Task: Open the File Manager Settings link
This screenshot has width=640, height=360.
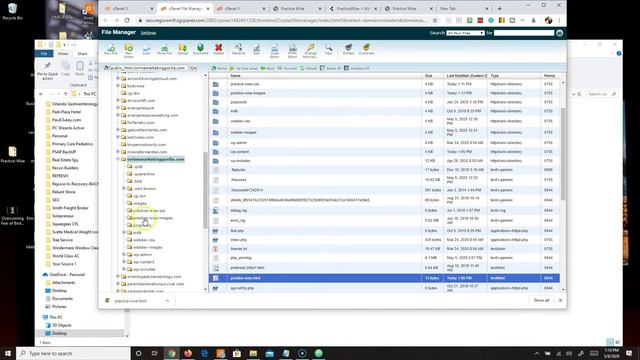Action: click(x=148, y=33)
